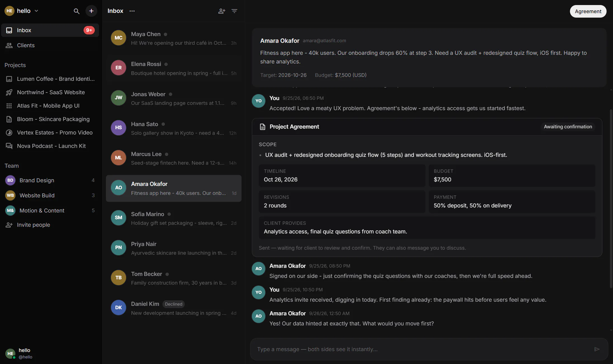
Task: Open Sofia Marino conversation
Action: tap(174, 218)
